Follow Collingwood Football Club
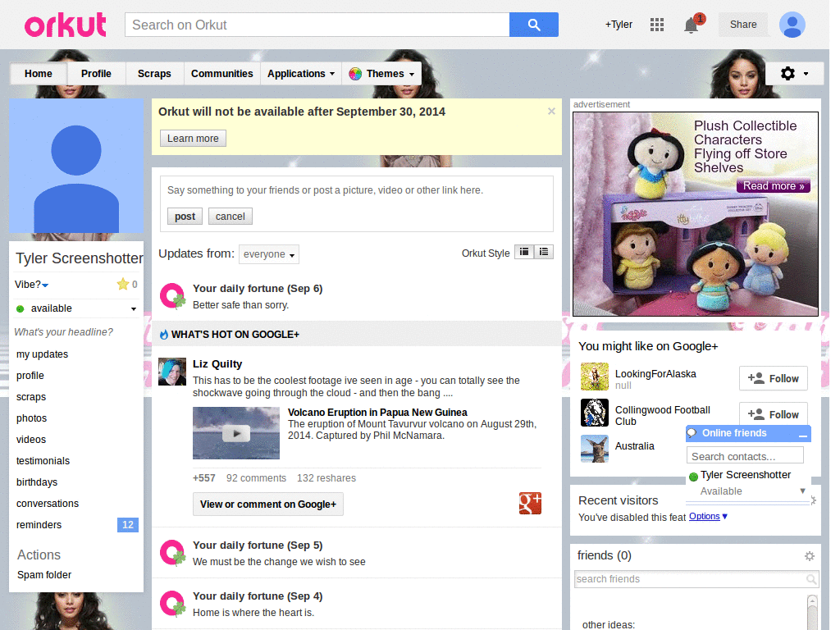The height and width of the screenshot is (630, 840). pyautogui.click(x=773, y=413)
